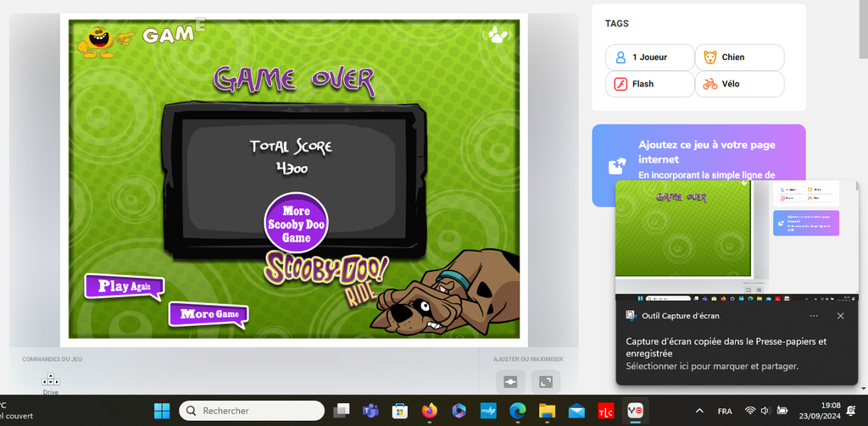Launch Firefox from the taskbar
Screen dimensions: 868x426
tap(429, 411)
